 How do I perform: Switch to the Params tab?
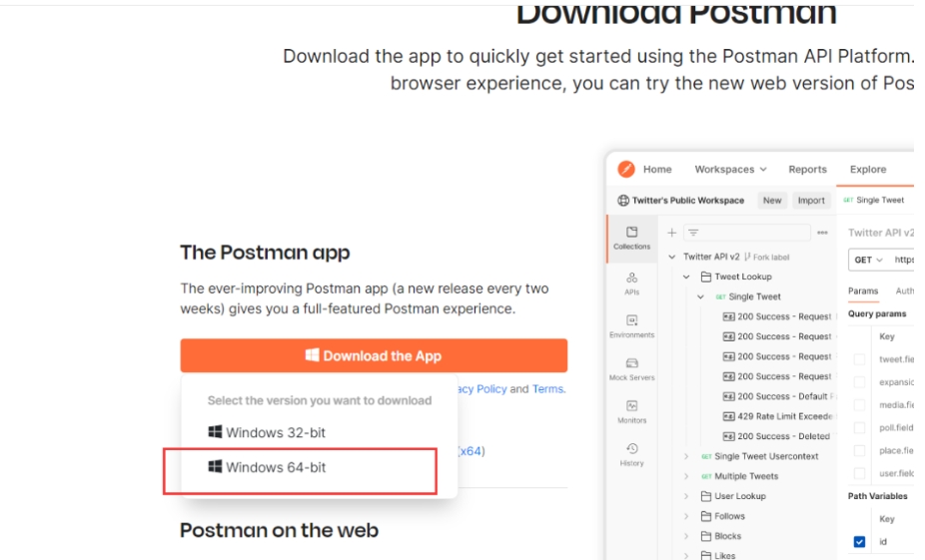(x=863, y=291)
